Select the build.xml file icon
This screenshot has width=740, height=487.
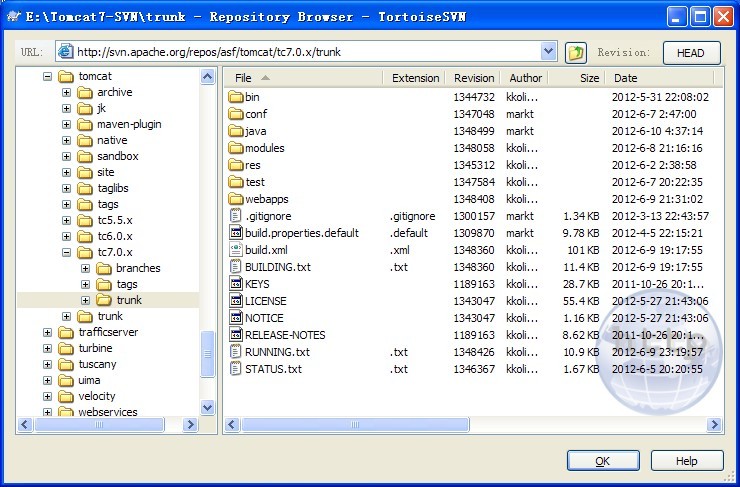pos(236,250)
